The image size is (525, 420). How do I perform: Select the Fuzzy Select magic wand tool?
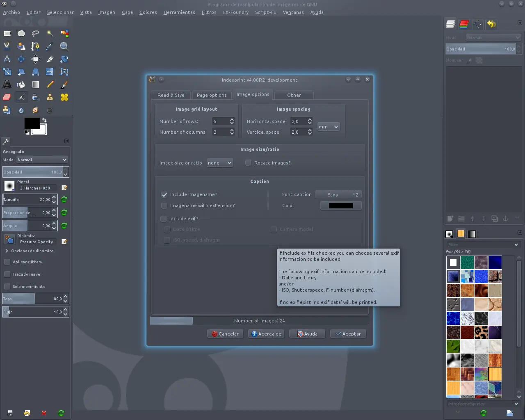[x=50, y=34]
